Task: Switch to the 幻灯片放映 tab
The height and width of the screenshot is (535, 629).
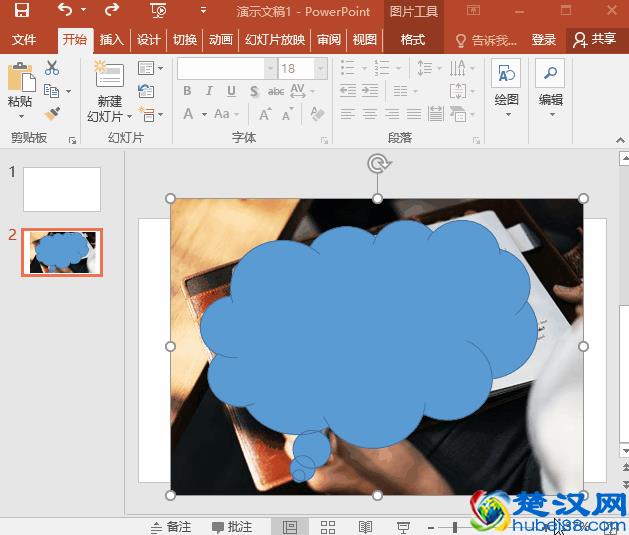Action: (275, 40)
